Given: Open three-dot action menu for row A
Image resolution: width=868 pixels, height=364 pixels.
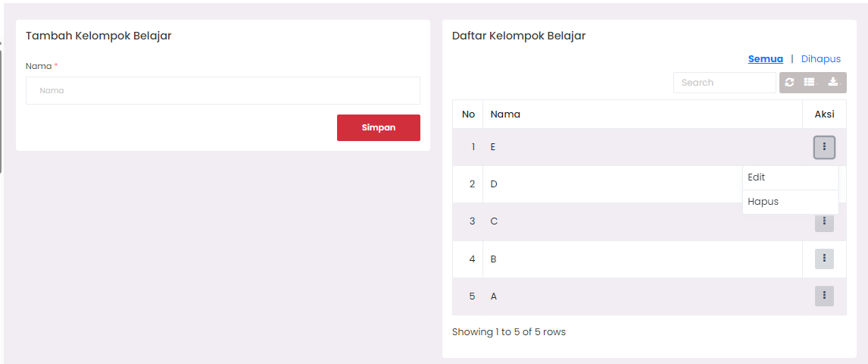Looking at the screenshot, I should 824,296.
